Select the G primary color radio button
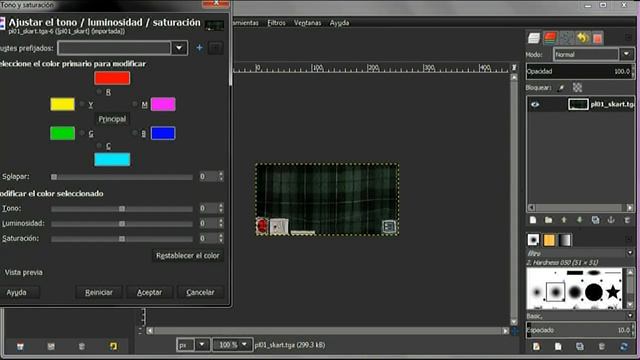This screenshot has height=360, width=640. (x=82, y=133)
